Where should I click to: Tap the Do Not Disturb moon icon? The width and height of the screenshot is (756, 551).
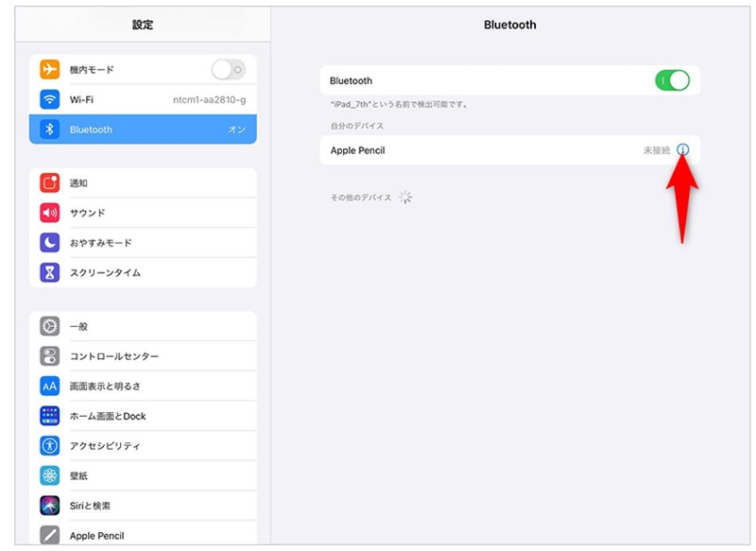50,243
